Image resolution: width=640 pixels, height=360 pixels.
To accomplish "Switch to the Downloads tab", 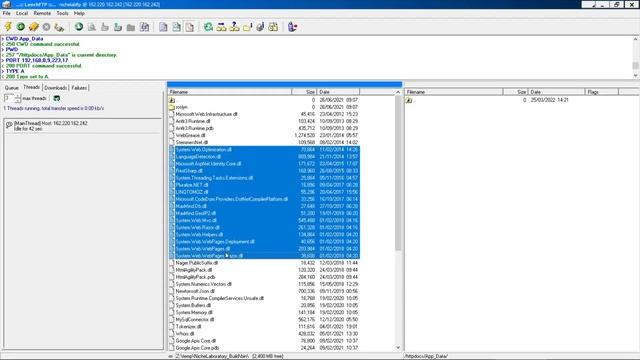I will pos(56,88).
